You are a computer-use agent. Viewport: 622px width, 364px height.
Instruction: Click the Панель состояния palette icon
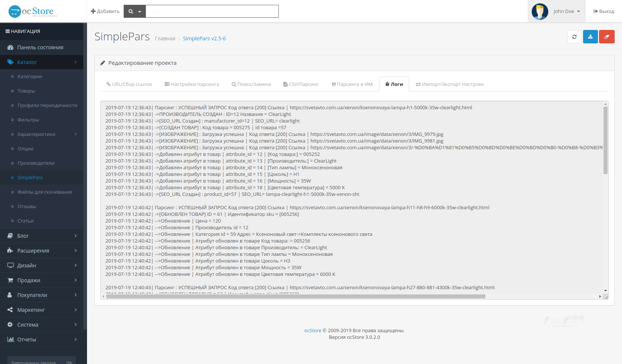[x=10, y=47]
